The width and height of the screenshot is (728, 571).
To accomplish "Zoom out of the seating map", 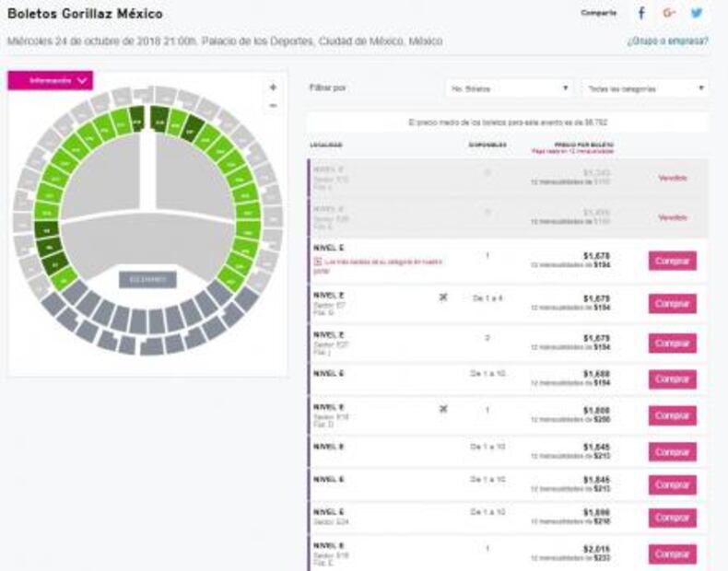I will coord(273,106).
